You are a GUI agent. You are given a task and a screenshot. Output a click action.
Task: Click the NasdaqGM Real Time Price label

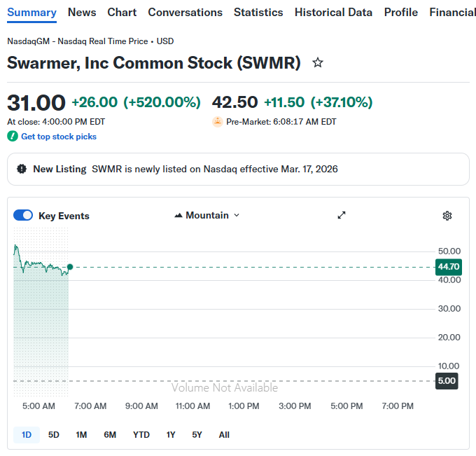pyautogui.click(x=90, y=41)
